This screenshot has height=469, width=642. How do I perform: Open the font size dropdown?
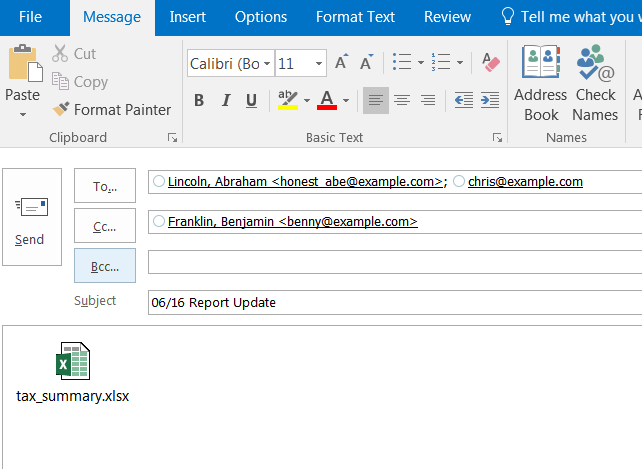point(319,63)
